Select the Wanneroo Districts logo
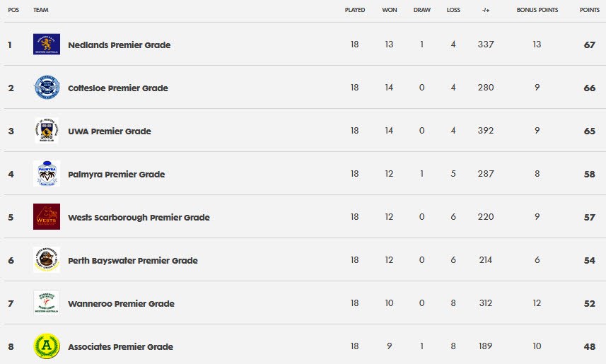Viewport: 606px width, 364px height. pos(47,303)
